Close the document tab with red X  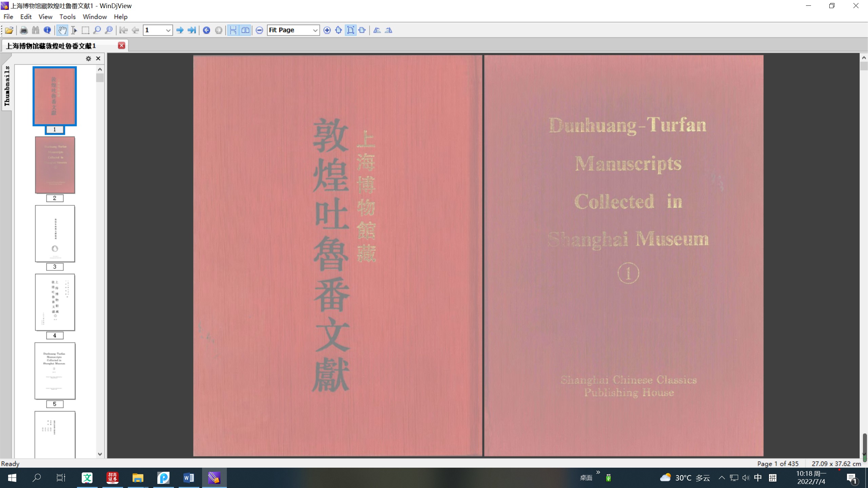tap(121, 45)
